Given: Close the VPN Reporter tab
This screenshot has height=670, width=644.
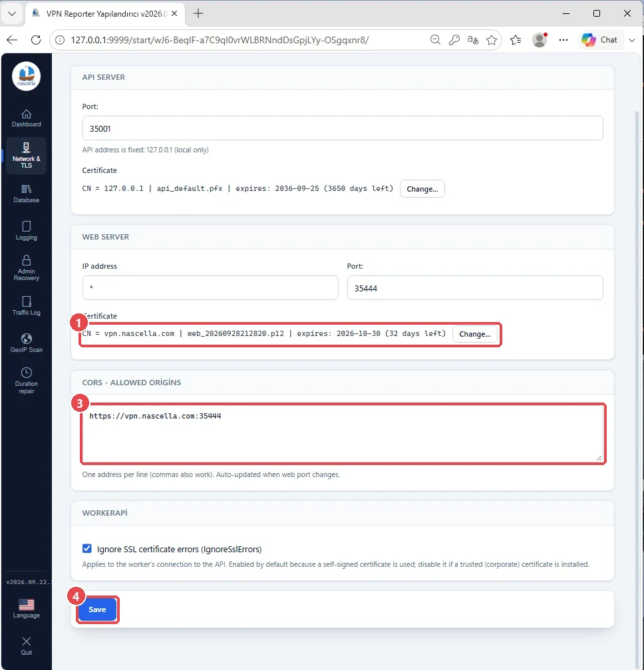Looking at the screenshot, I should [x=174, y=14].
